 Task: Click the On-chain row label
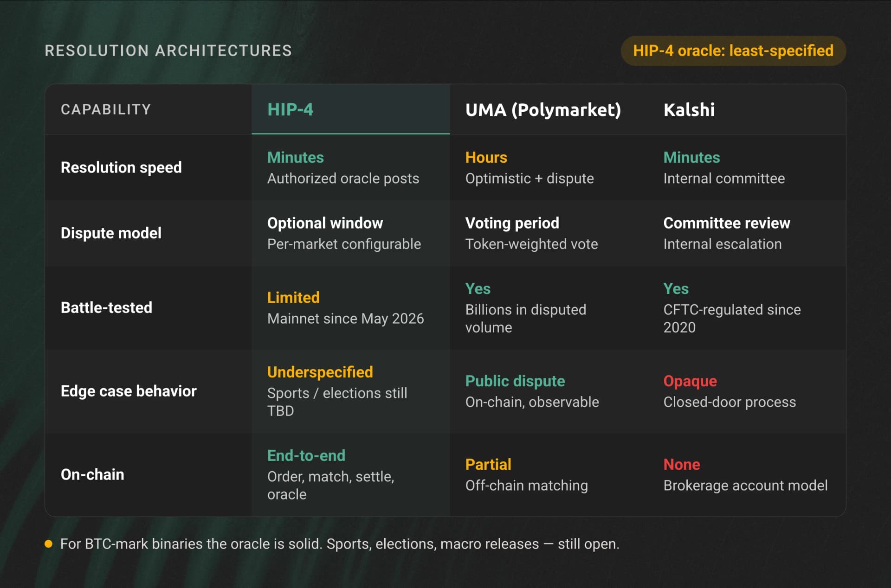pos(92,474)
